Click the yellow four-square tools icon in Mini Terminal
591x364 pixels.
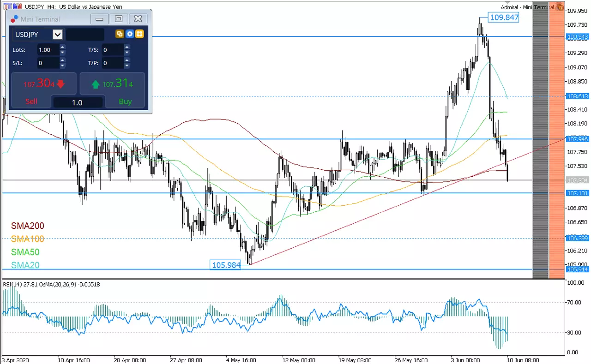[x=139, y=34]
